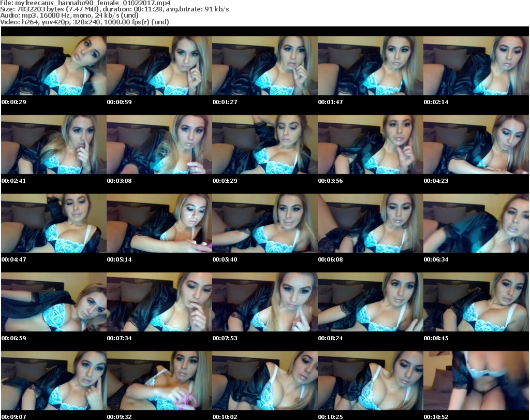Click the timestamp text 00:02:41
This screenshot has width=530, height=420.
tap(13, 181)
